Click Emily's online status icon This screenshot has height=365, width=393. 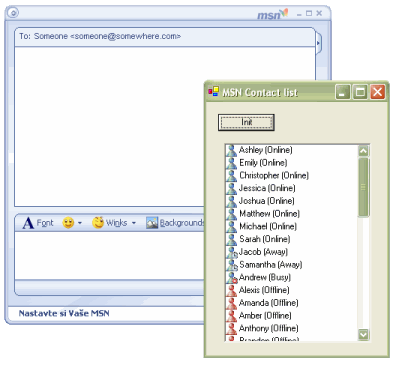click(231, 163)
